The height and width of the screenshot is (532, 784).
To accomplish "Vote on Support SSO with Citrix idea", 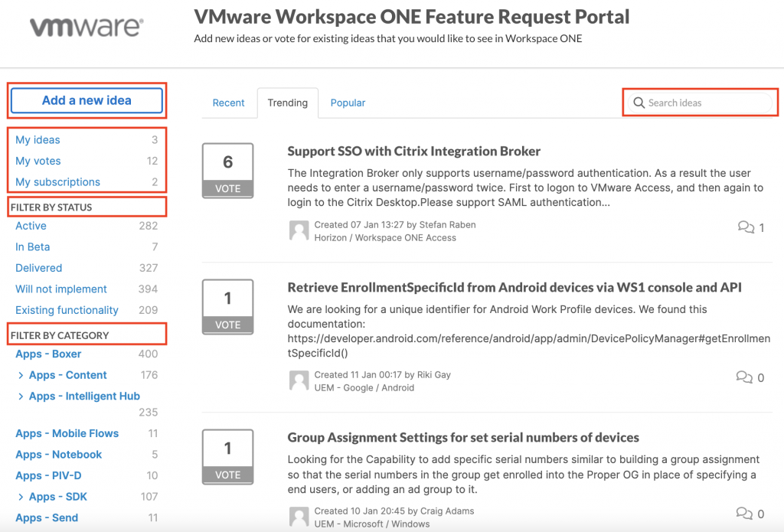I will (227, 189).
